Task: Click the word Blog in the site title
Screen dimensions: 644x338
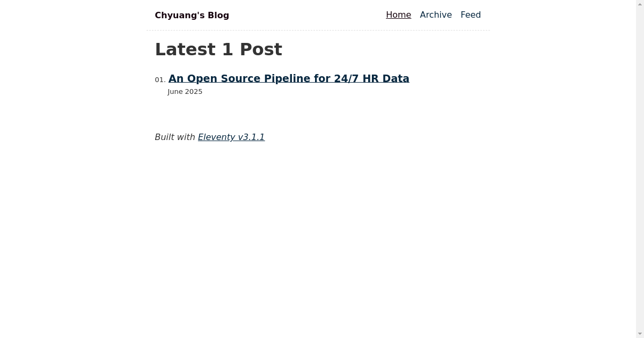Action: 218,15
